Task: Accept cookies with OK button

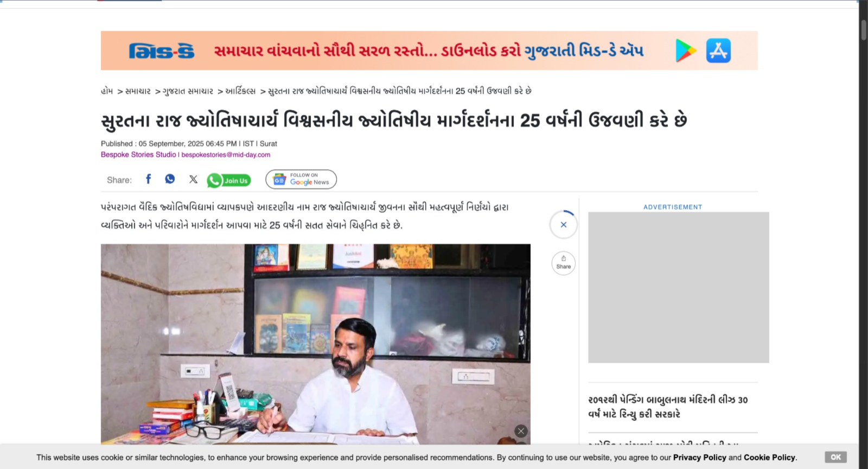Action: [x=835, y=457]
